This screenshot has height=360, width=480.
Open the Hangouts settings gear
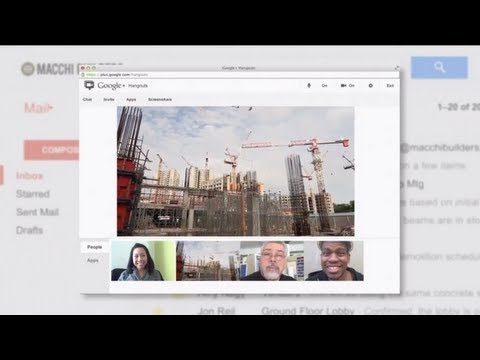370,86
